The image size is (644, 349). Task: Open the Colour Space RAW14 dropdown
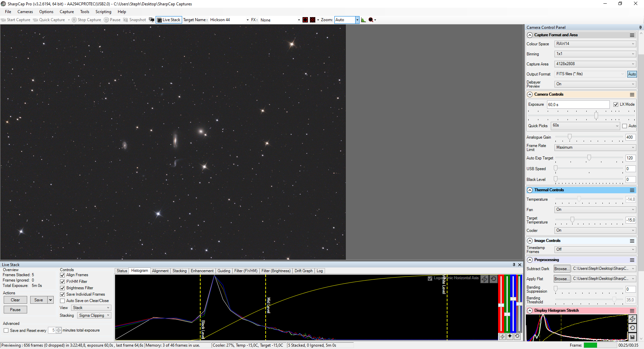click(x=595, y=44)
